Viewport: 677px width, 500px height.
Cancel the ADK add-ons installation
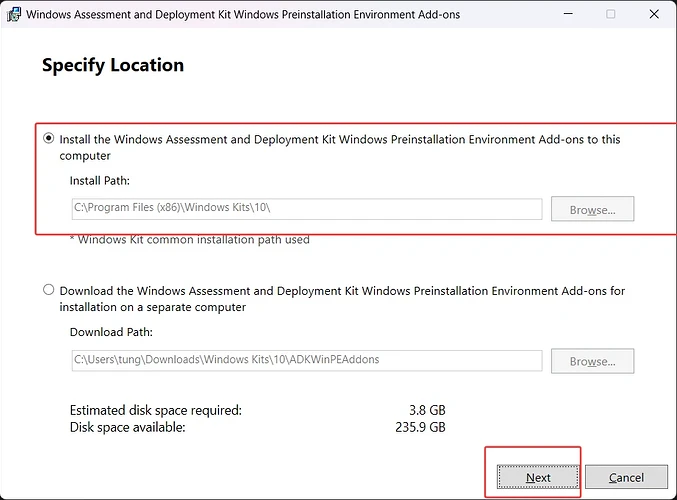click(626, 477)
